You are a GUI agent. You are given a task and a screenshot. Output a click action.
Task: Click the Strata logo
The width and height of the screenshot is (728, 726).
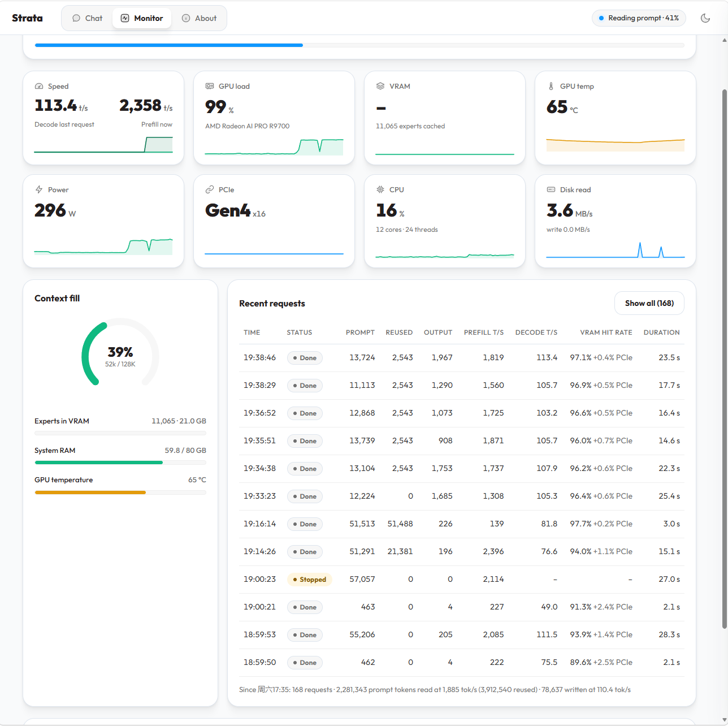click(x=27, y=18)
